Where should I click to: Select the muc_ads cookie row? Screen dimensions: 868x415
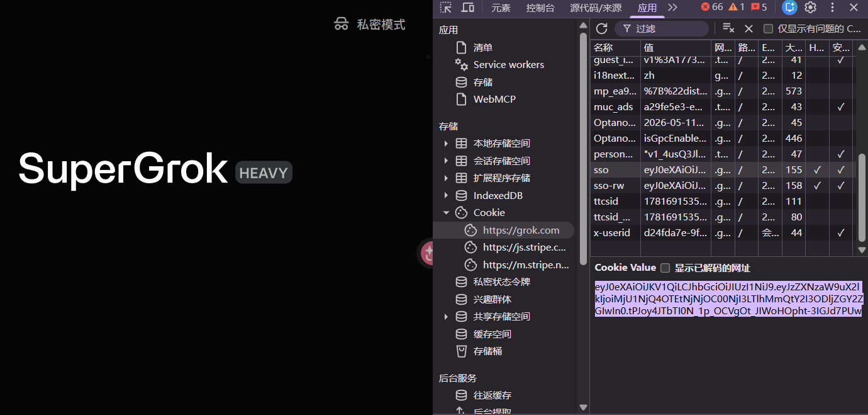(721, 106)
